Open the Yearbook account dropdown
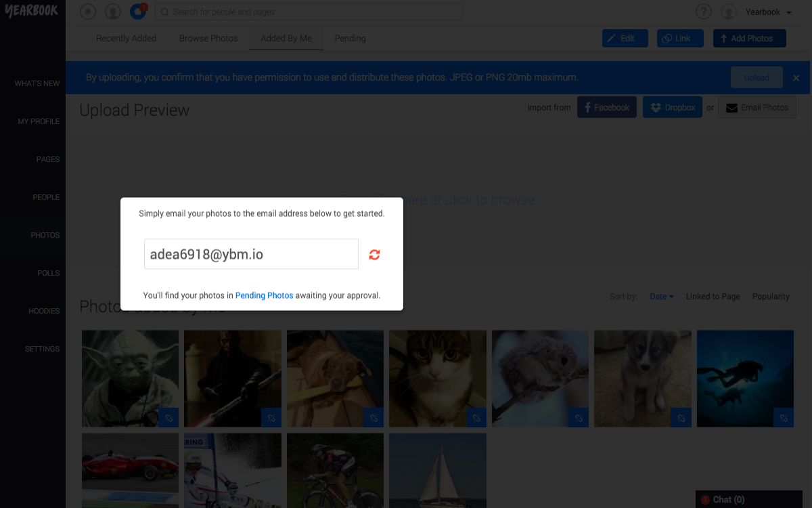 pos(769,12)
